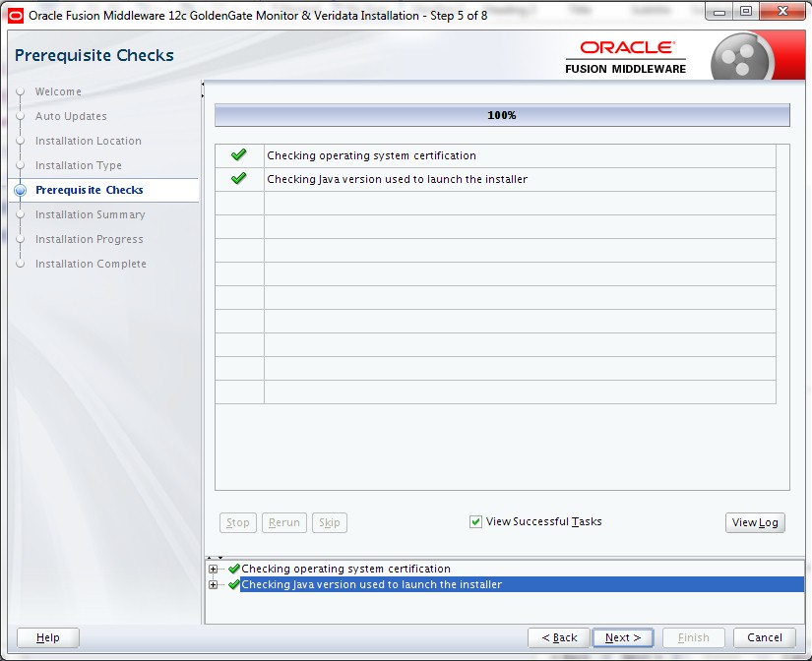Click the Welcome step bullet
The width and height of the screenshot is (812, 661).
[x=21, y=91]
